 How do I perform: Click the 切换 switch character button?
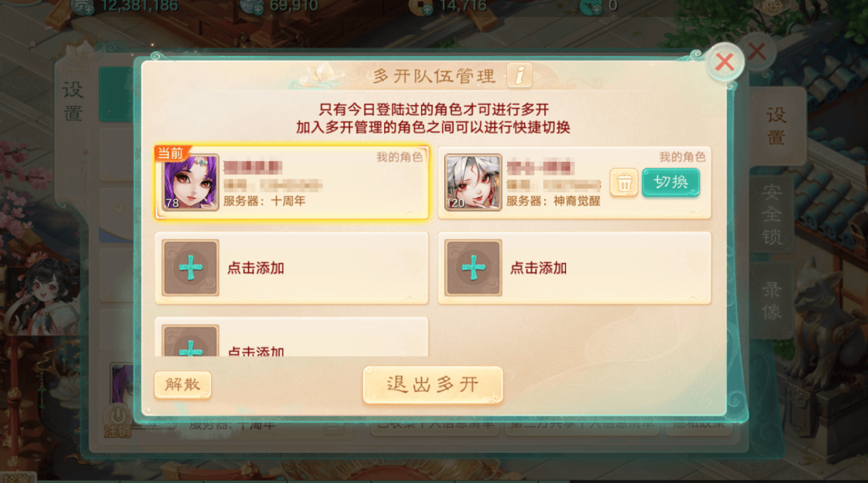pos(671,183)
